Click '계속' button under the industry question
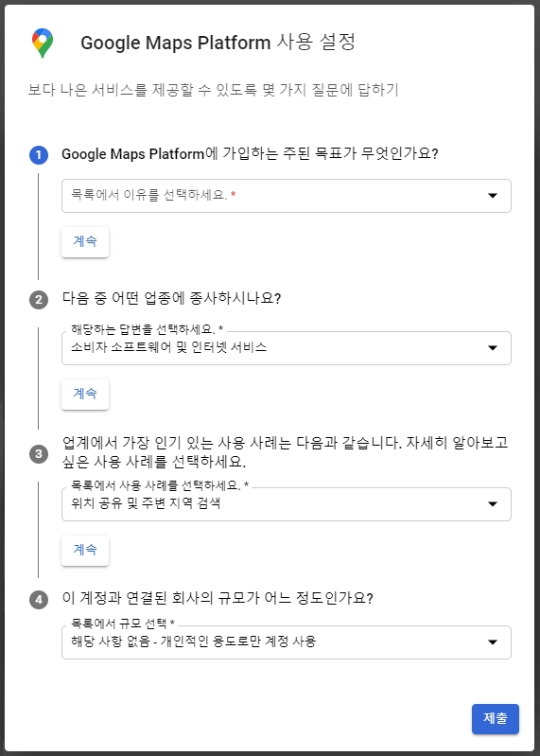Viewport: 540px width, 756px height. 85,394
